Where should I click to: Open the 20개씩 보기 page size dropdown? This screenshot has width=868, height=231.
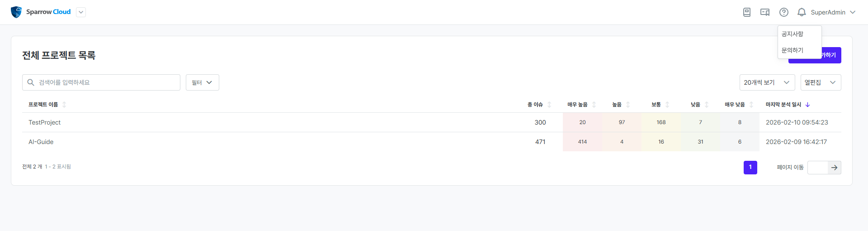(x=767, y=82)
